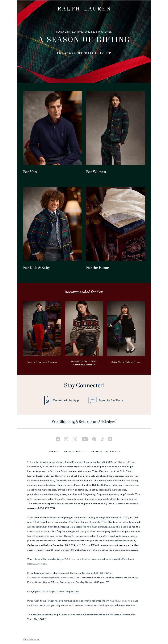Viewport: 168px width, 644px height.
Task: Open the Pinterest social icon
Action: click(94, 439)
